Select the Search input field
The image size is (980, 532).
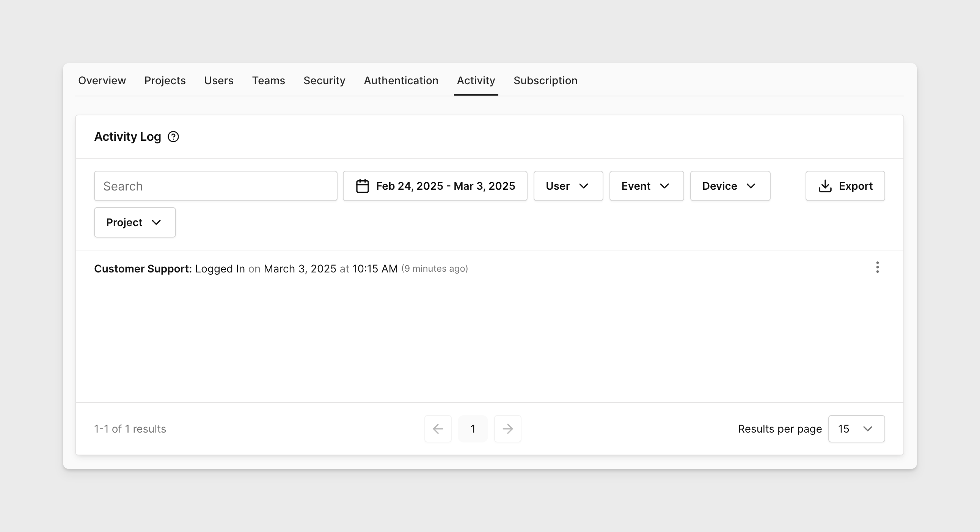pos(215,186)
